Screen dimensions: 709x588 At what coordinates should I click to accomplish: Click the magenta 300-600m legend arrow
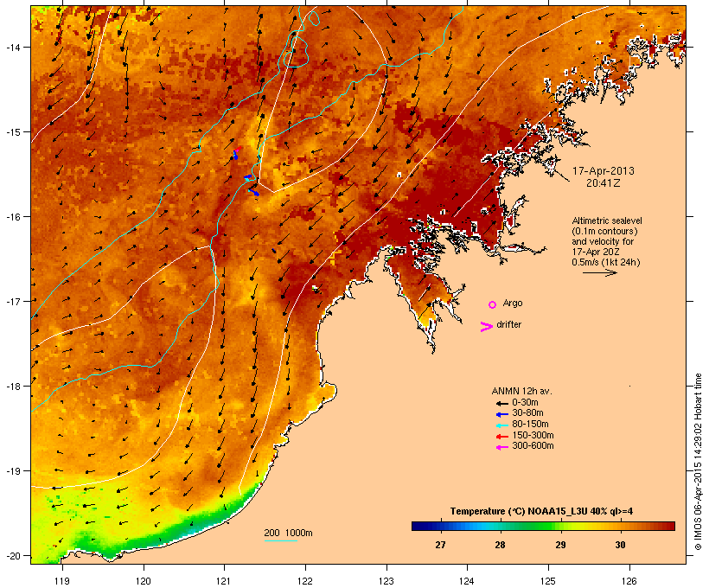click(501, 447)
